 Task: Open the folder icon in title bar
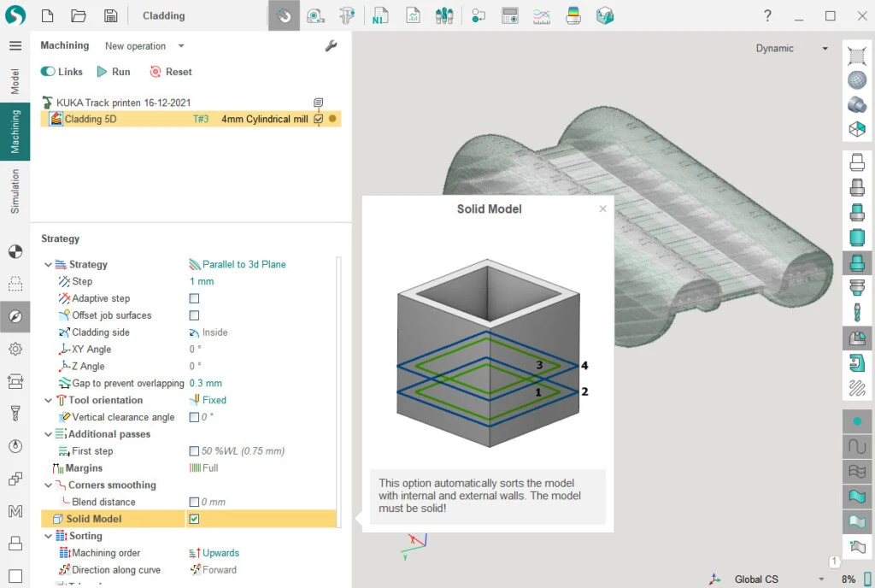[79, 15]
